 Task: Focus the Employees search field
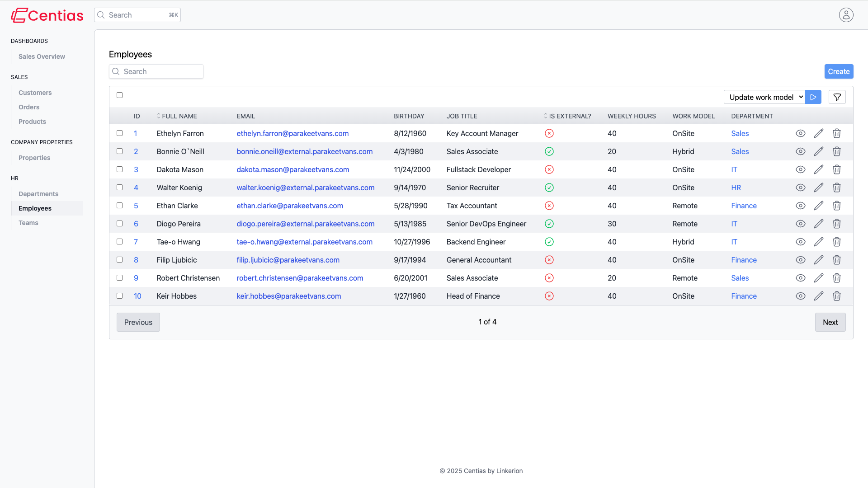(156, 71)
